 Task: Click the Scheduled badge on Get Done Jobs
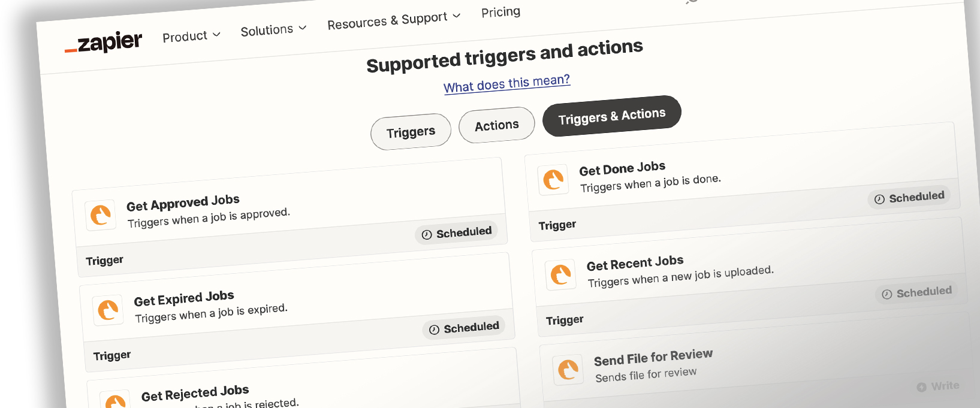coord(909,198)
